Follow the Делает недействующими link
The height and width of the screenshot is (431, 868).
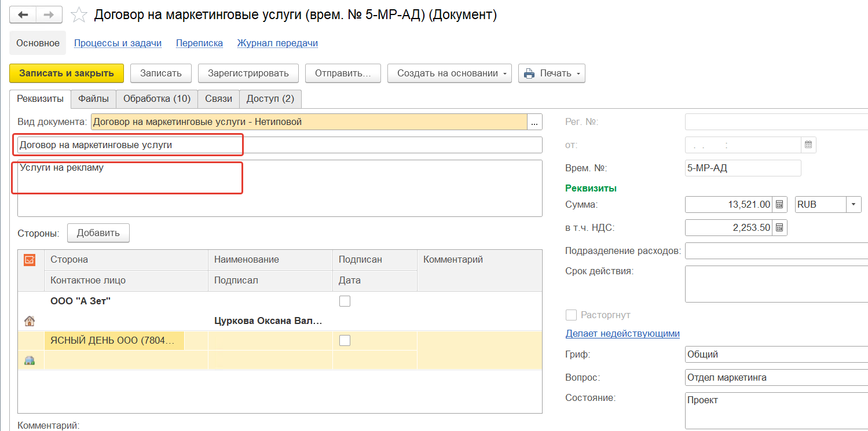click(622, 333)
